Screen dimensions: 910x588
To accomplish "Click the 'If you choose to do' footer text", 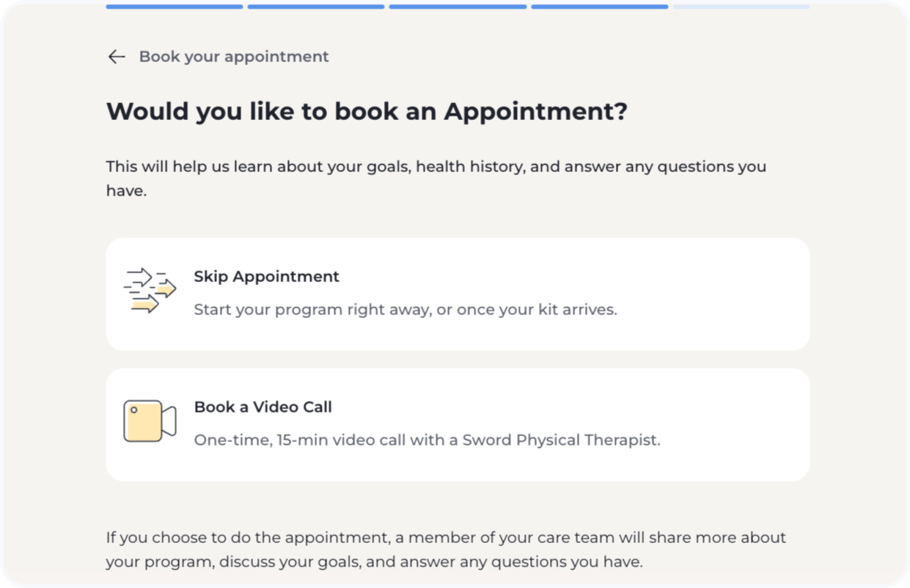I will pos(445,538).
